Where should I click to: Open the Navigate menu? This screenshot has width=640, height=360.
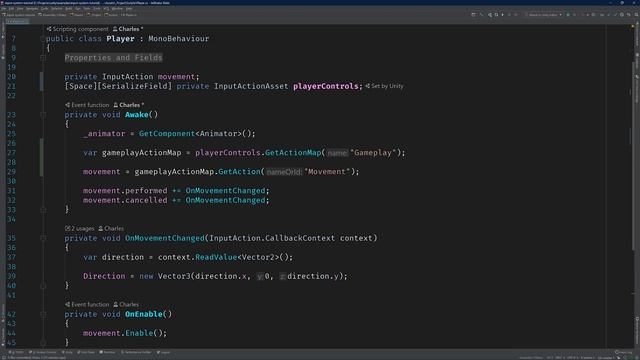click(32, 9)
